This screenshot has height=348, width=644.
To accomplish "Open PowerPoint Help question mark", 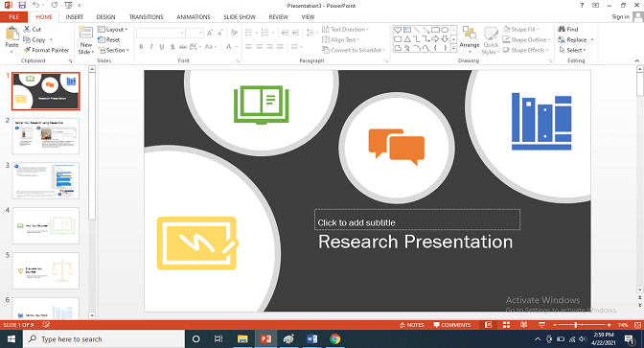I will [582, 6].
